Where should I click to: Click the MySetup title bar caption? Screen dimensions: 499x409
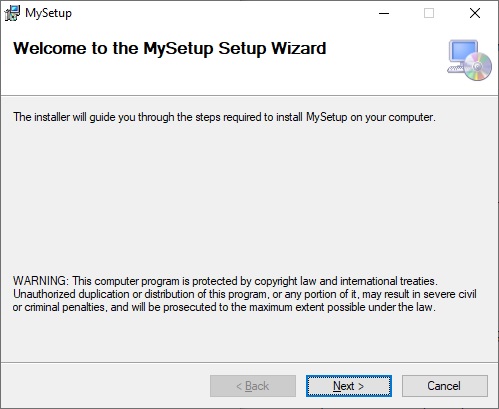(48, 13)
